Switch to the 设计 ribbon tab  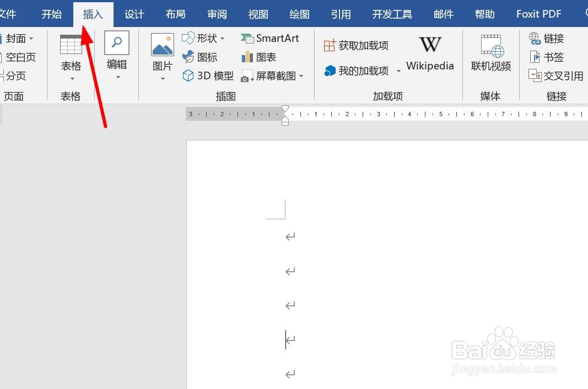[134, 14]
